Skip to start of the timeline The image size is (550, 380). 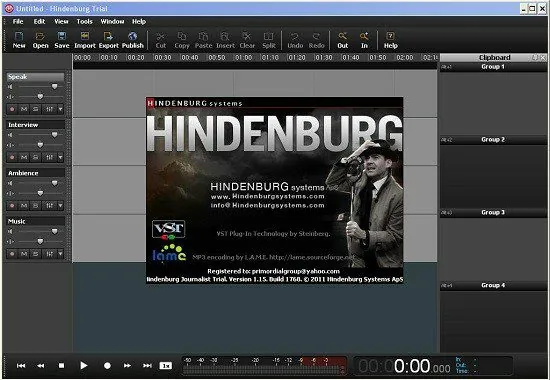pyautogui.click(x=21, y=366)
